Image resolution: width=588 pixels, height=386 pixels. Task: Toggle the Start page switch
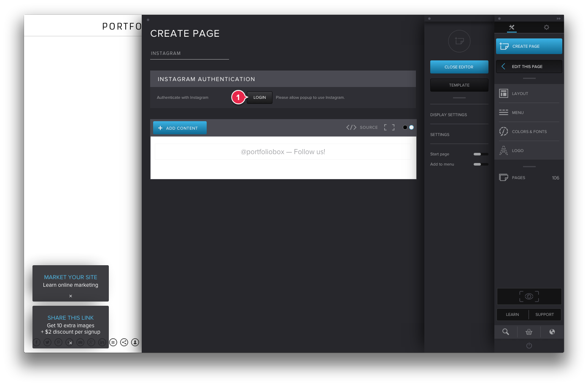481,154
